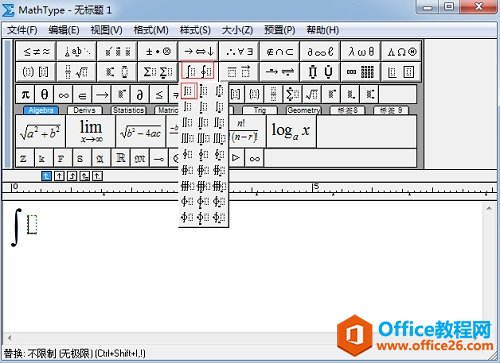Open the set theory symbols palette (∉ ∩ ⊂)

coord(280,51)
